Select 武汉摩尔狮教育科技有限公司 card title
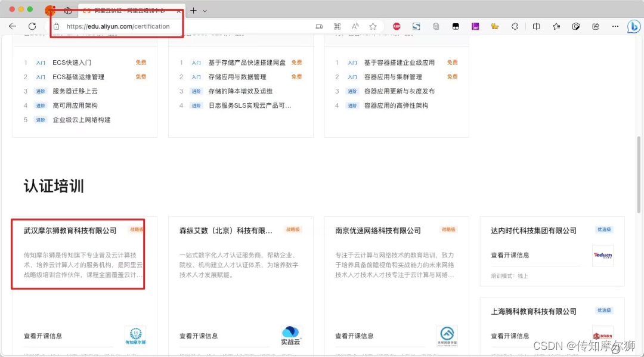The width and height of the screenshot is (644, 357). [x=70, y=231]
